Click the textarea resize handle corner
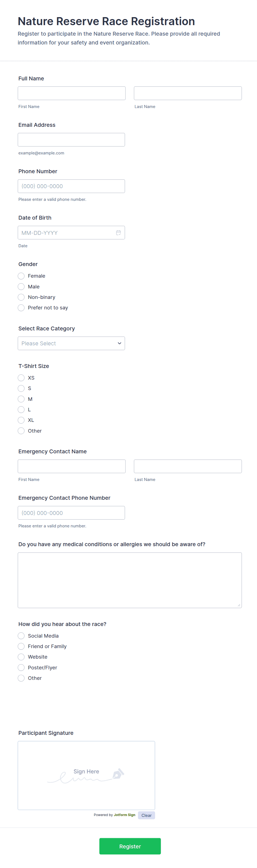 point(239,605)
